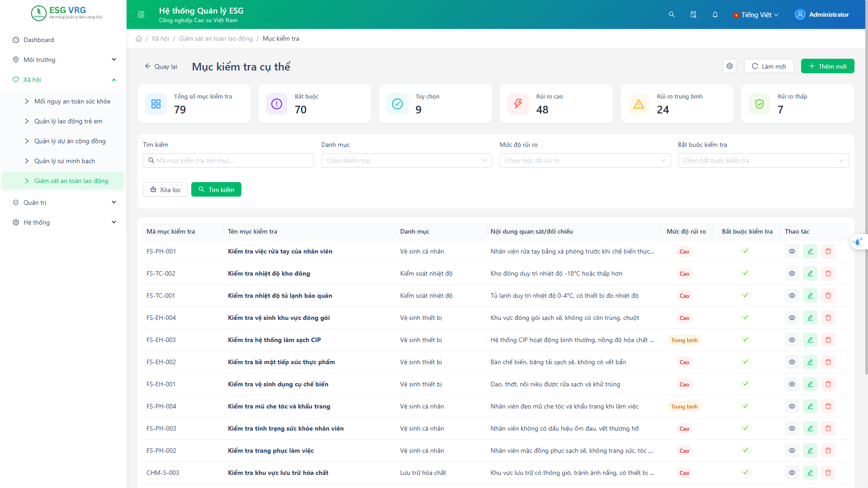Click the floating water-drop widget icon

point(858,242)
